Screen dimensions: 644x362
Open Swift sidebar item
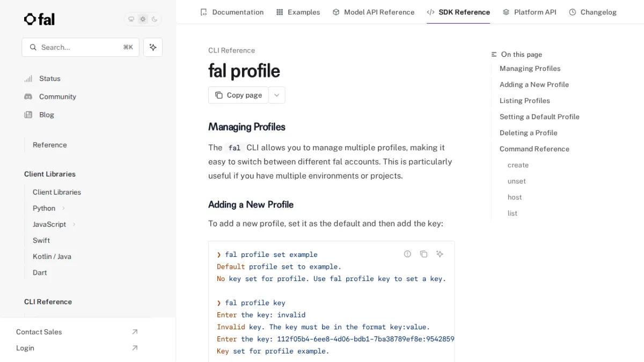[41, 240]
